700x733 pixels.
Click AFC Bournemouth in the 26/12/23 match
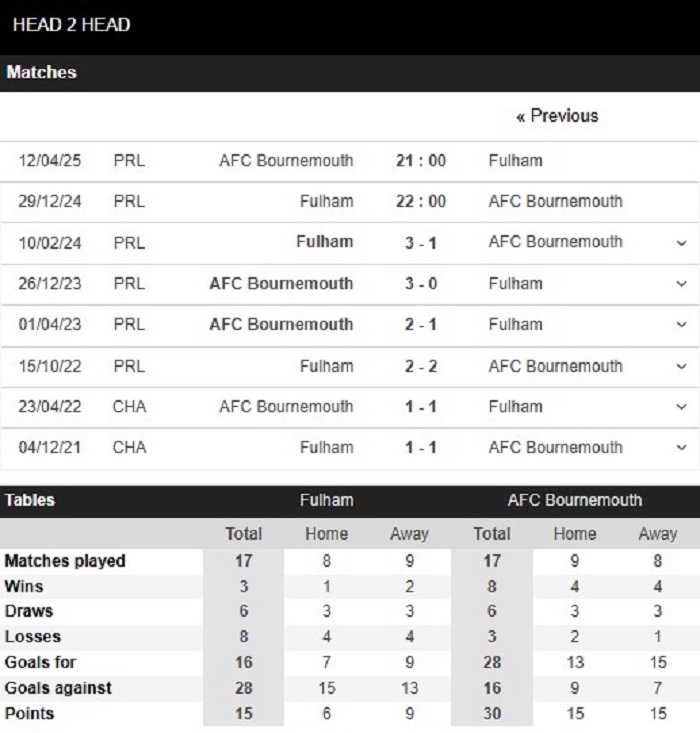point(281,283)
